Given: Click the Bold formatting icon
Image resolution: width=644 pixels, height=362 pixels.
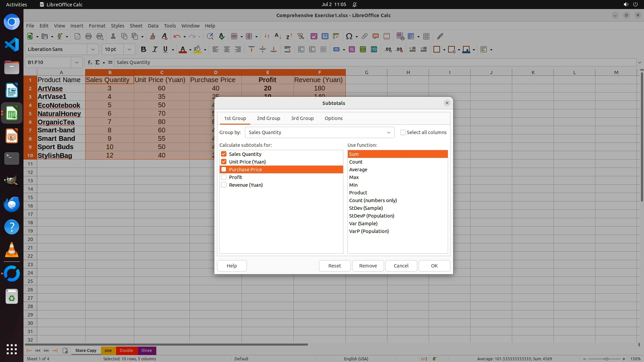Looking at the screenshot, I should point(144,50).
